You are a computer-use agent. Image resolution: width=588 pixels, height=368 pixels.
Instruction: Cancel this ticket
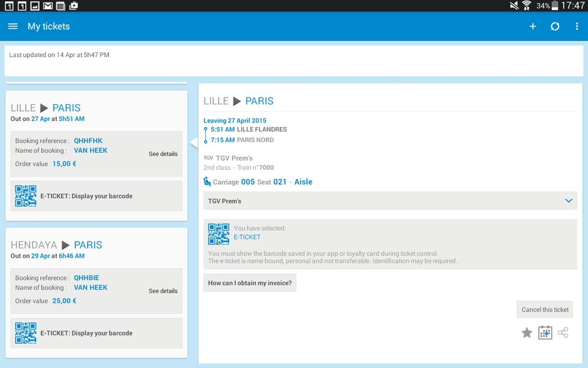click(545, 309)
